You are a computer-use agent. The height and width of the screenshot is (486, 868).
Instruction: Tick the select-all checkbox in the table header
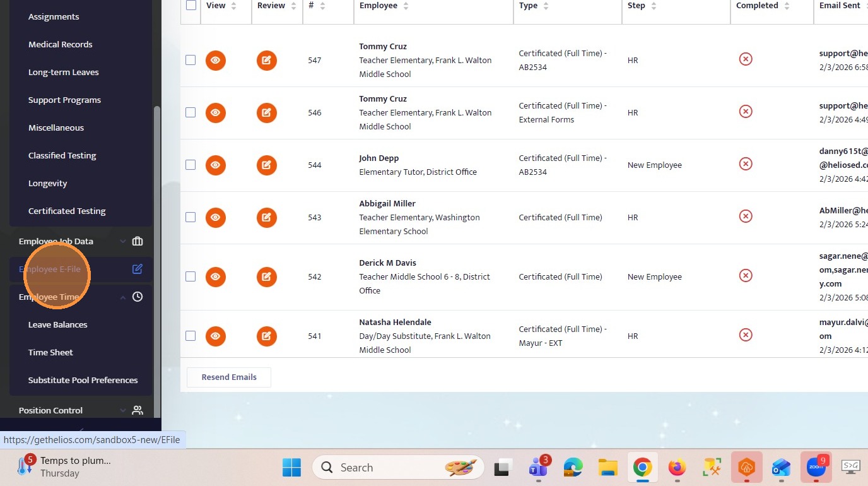pyautogui.click(x=191, y=5)
